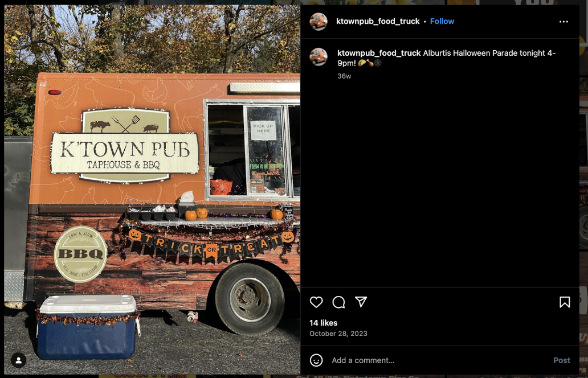Share post with the paper plane icon
Screen dimensions: 588x378
[x=361, y=302]
